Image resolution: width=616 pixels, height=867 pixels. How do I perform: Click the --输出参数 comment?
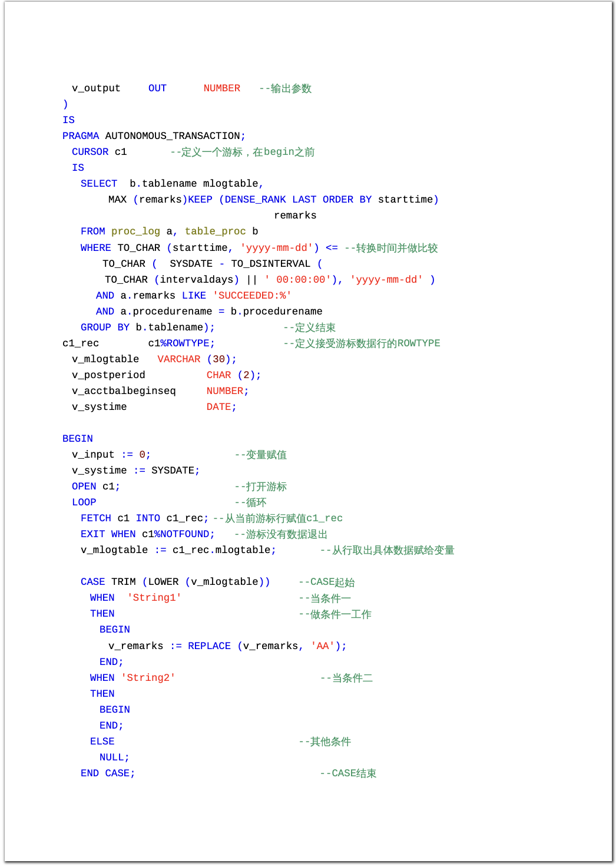click(286, 88)
